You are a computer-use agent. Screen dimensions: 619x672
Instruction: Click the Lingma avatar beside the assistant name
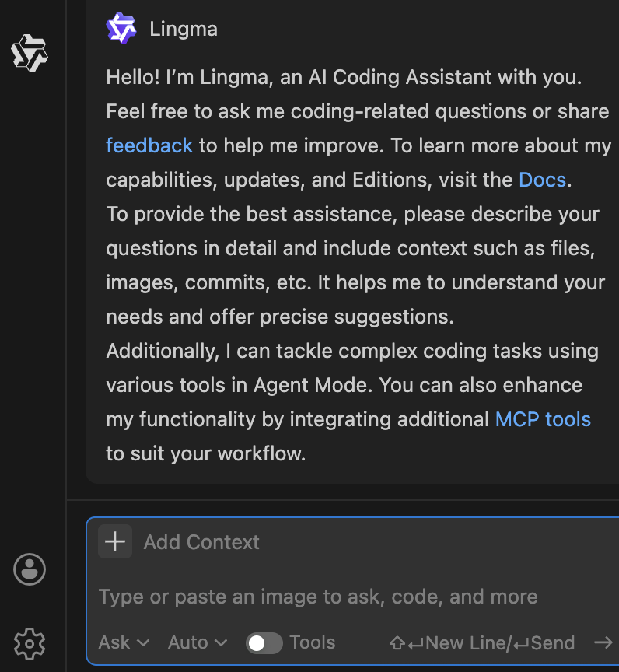click(121, 28)
